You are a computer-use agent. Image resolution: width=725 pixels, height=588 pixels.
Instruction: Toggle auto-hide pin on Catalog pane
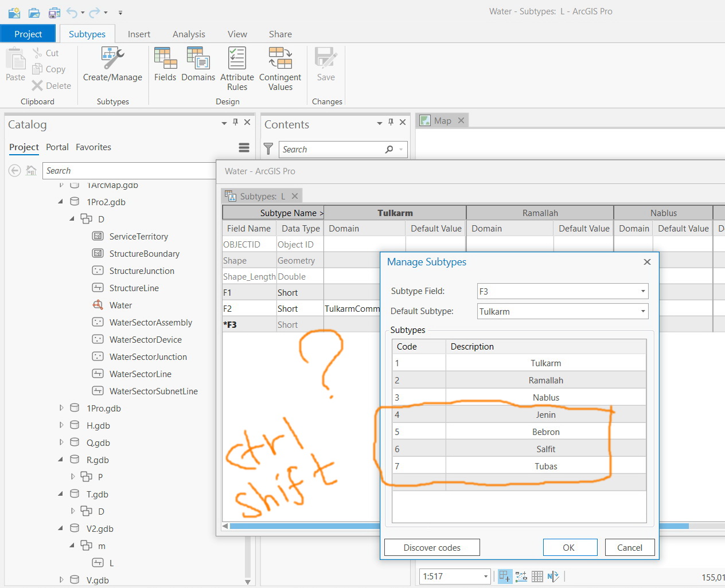coord(235,122)
